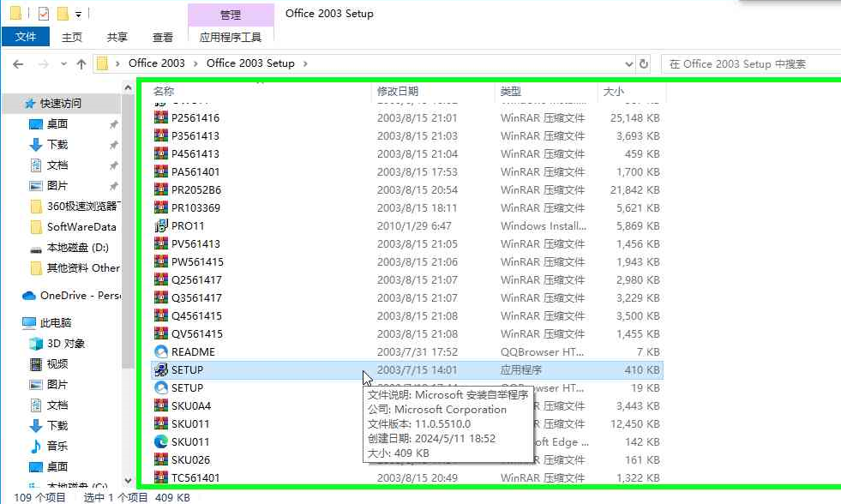The width and height of the screenshot is (841, 504).
Task: Expand chevron after Office 2003 Setup breadcrumb
Action: 305,63
